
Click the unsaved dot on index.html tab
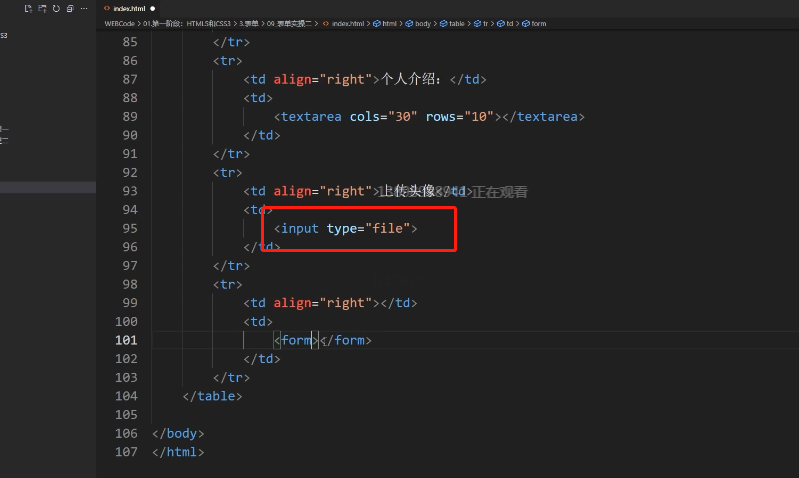pos(152,9)
